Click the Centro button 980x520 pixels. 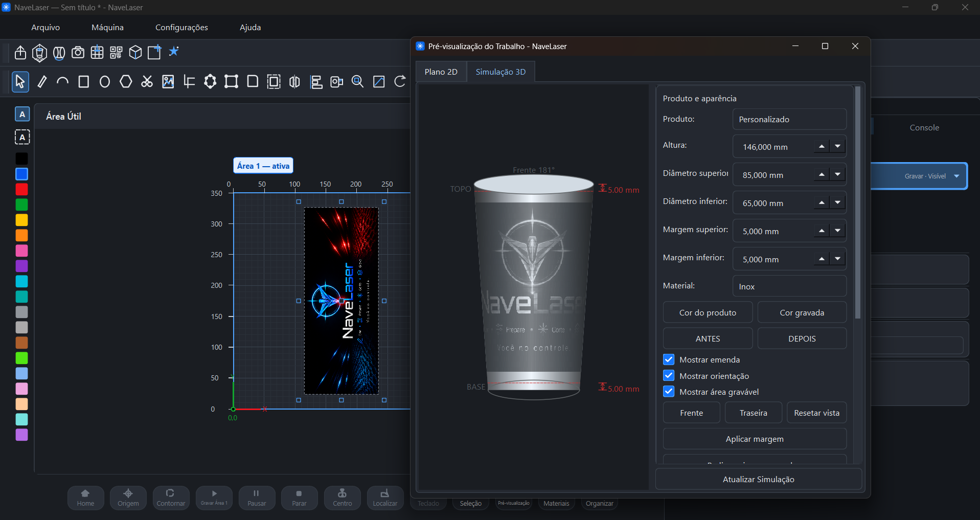click(343, 498)
